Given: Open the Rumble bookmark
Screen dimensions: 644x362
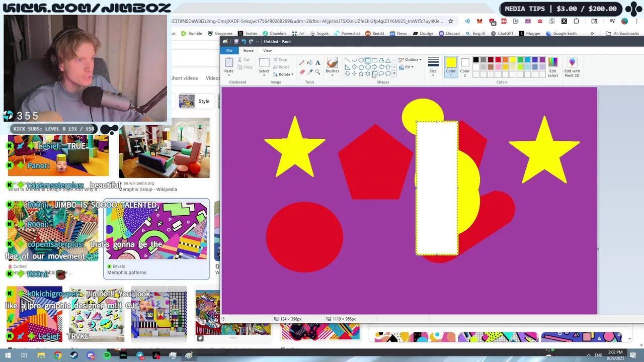Looking at the screenshot, I should pyautogui.click(x=192, y=34).
